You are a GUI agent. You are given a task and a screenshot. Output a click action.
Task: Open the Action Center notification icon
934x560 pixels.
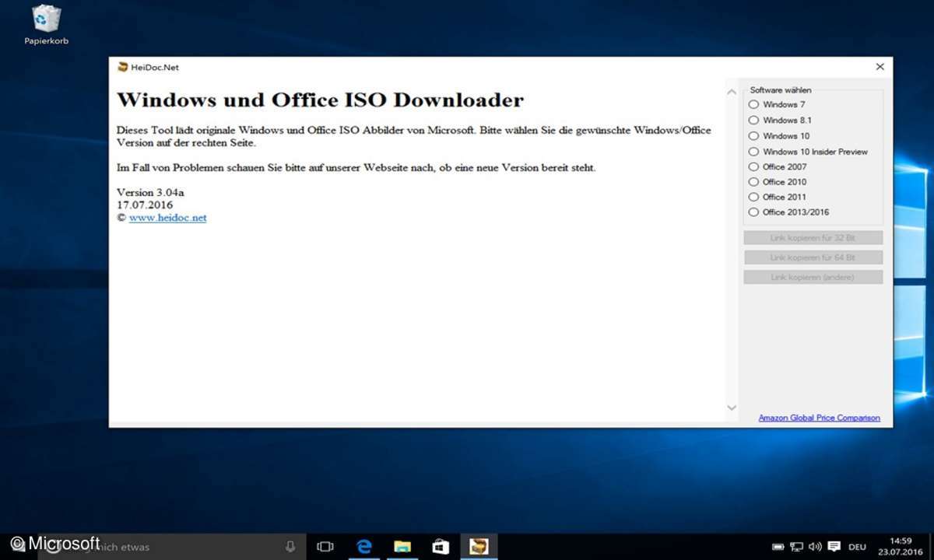click(834, 547)
